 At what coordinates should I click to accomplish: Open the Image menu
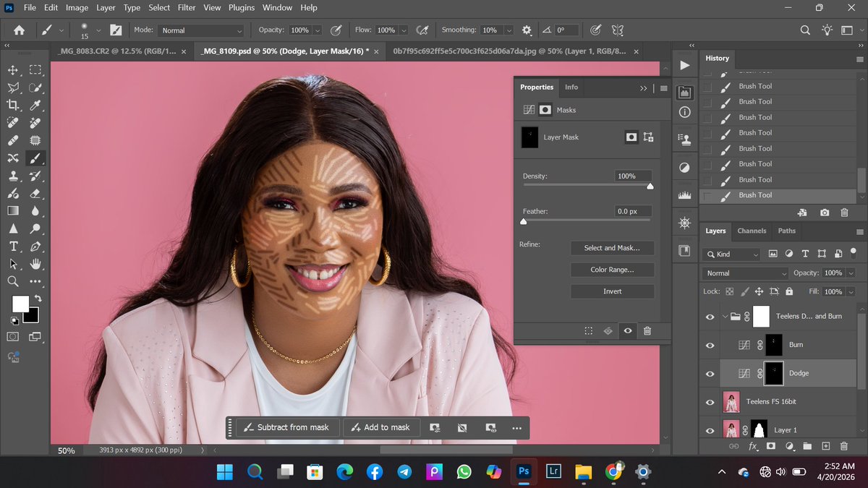77,7
